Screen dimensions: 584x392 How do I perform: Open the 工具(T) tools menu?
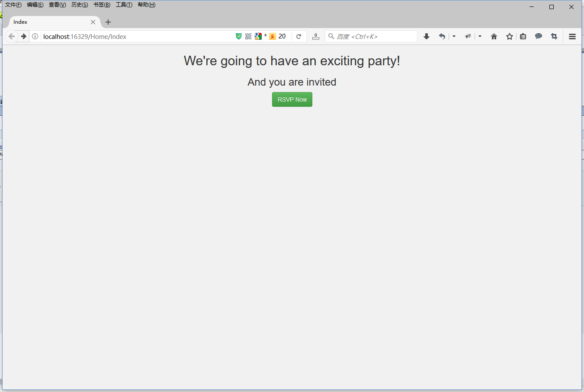point(124,5)
